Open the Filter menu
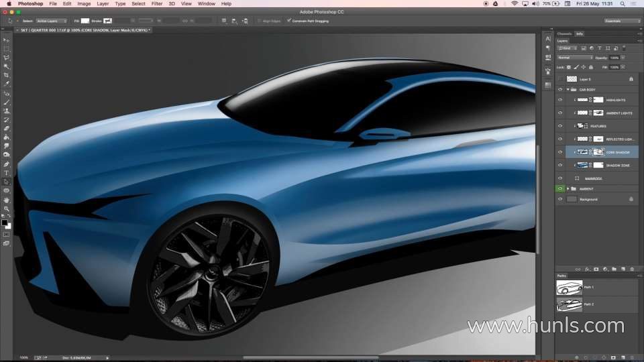The height and width of the screenshot is (362, 644). pos(156,3)
